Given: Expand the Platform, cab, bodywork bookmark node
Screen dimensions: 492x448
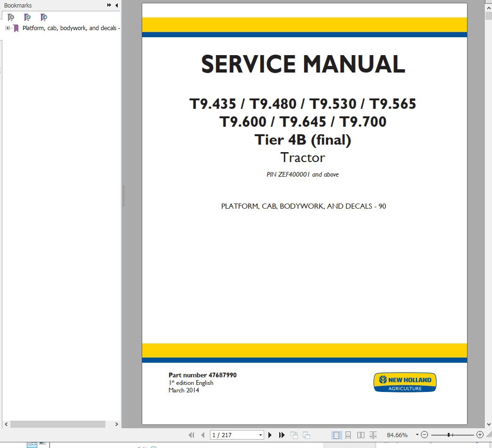Looking at the screenshot, I should tap(8, 28).
